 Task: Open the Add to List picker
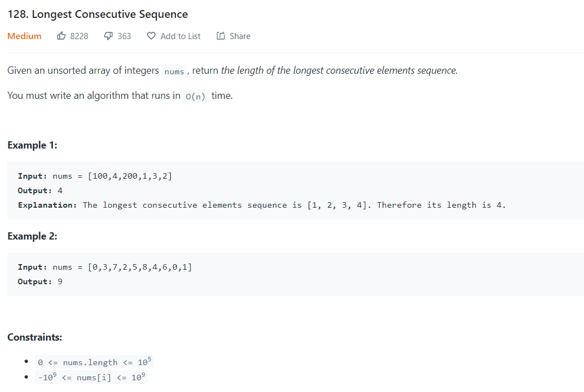click(180, 35)
